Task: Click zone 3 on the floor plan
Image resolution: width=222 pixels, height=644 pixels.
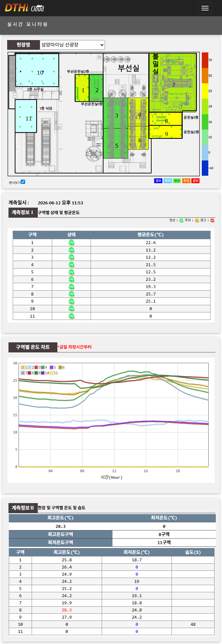Action: tap(116, 113)
